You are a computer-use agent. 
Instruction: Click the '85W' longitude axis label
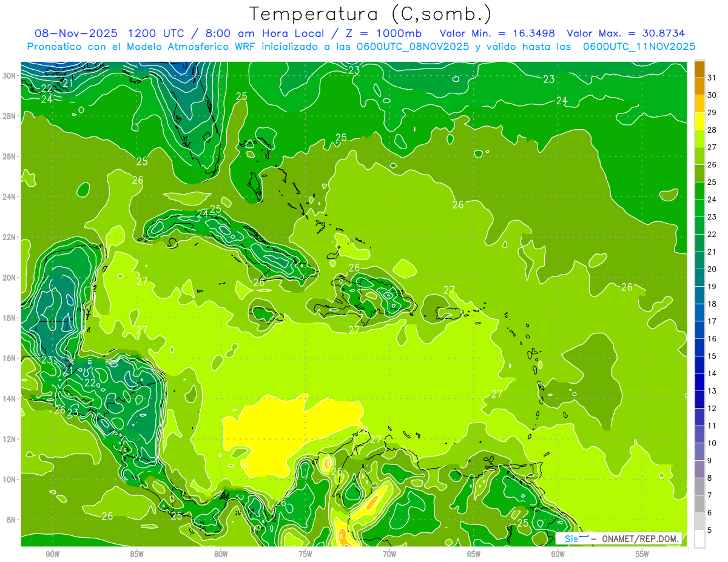click(136, 554)
